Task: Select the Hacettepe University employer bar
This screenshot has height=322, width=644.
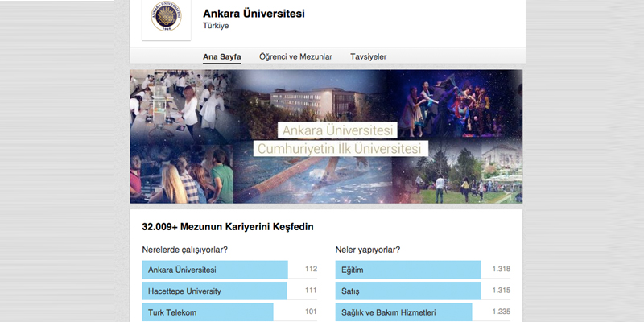Action: [x=214, y=291]
